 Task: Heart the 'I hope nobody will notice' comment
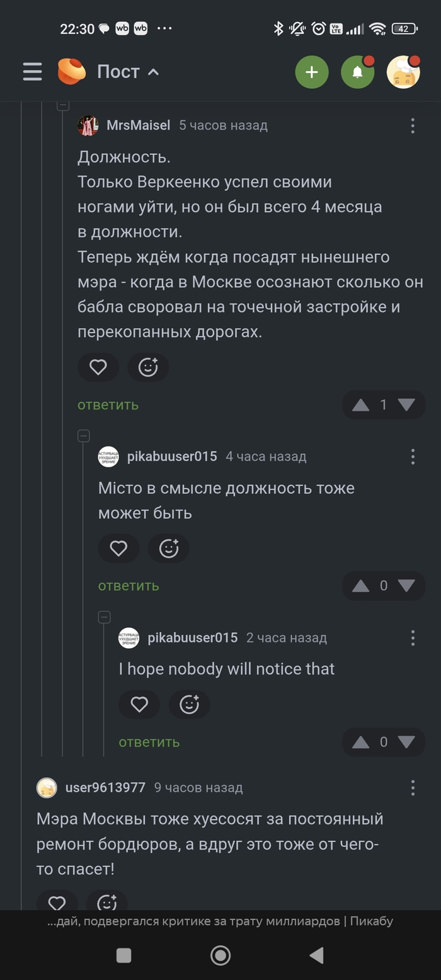tap(139, 704)
